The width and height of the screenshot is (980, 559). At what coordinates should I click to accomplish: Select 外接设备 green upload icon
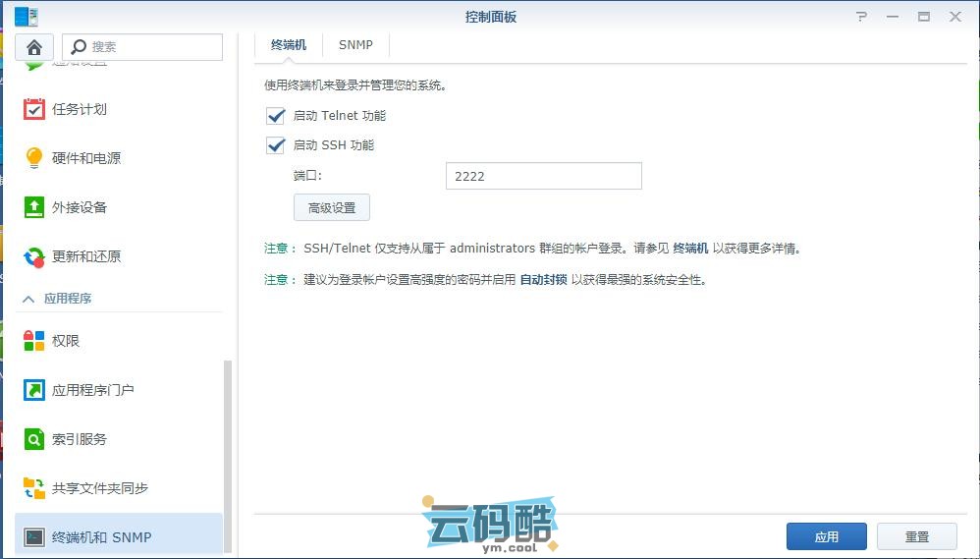[34, 207]
